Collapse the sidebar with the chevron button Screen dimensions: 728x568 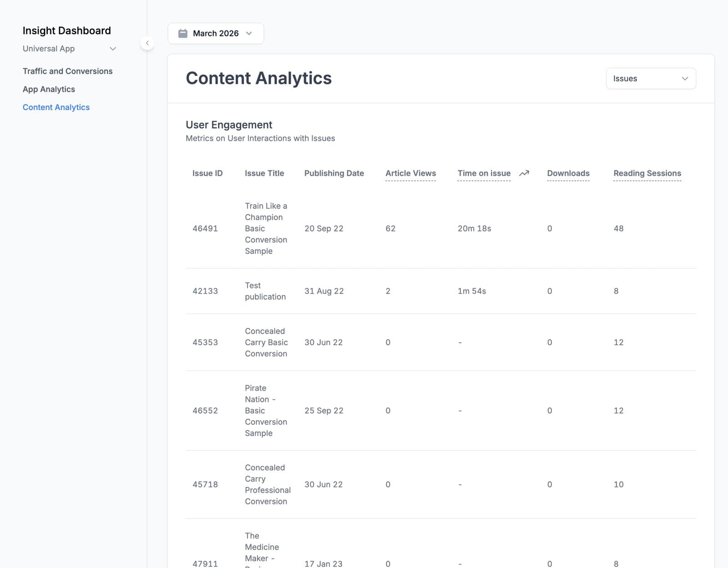[147, 43]
